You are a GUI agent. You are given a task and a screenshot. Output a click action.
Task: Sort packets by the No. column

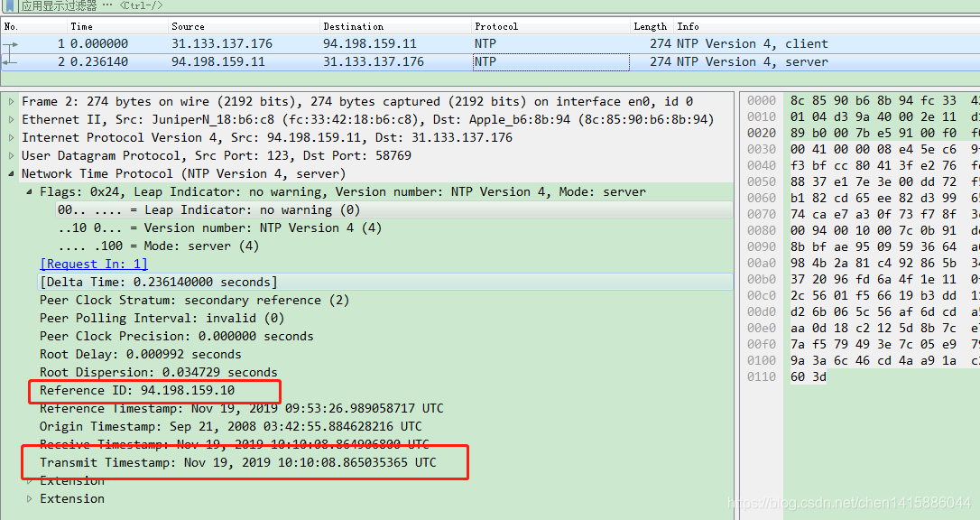pyautogui.click(x=34, y=26)
